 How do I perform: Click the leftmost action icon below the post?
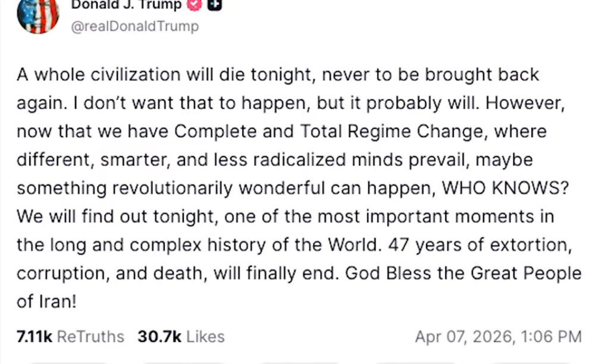[68, 361]
